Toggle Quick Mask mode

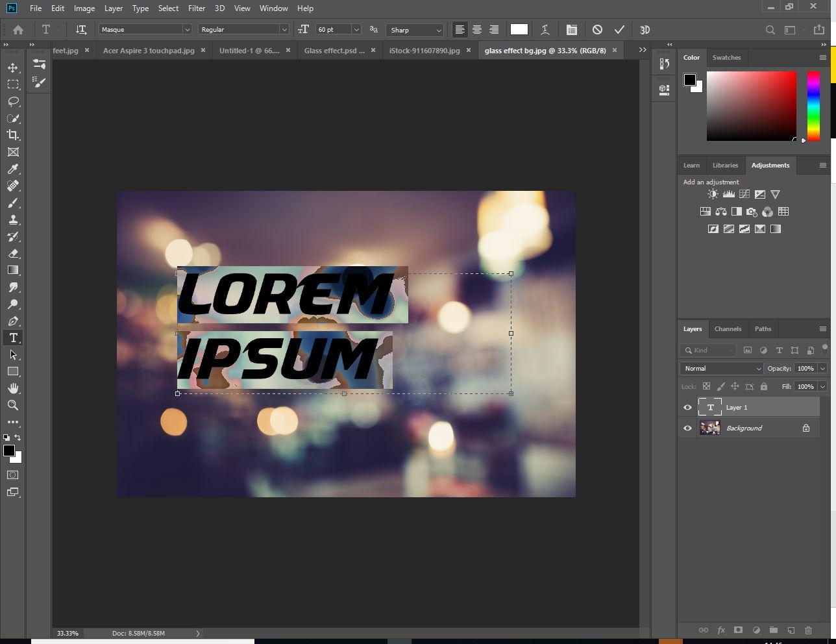pos(13,475)
